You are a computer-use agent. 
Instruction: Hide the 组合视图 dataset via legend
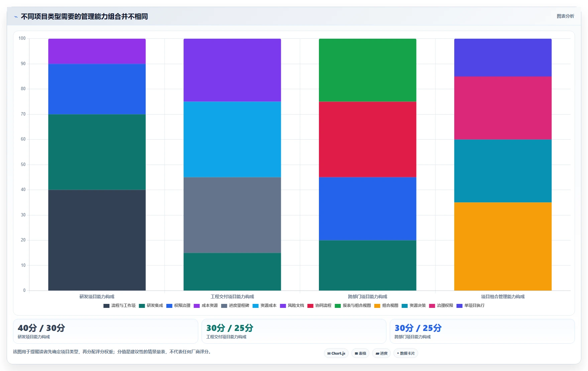pos(386,306)
